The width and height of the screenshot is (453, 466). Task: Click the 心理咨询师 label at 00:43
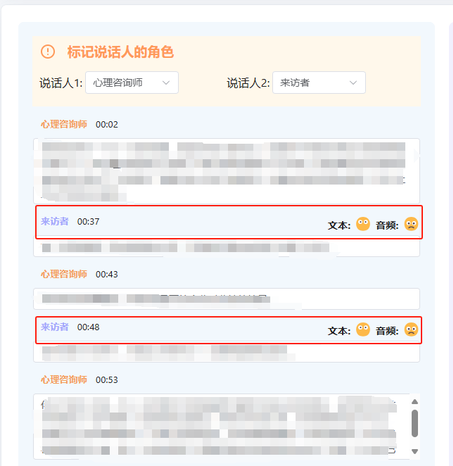[x=64, y=274]
